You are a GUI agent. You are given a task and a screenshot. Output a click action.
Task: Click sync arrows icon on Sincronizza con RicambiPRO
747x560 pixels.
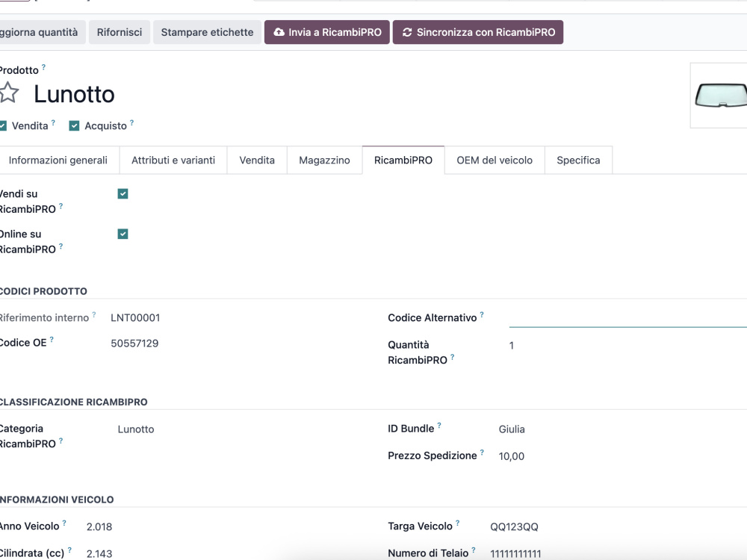click(x=407, y=32)
